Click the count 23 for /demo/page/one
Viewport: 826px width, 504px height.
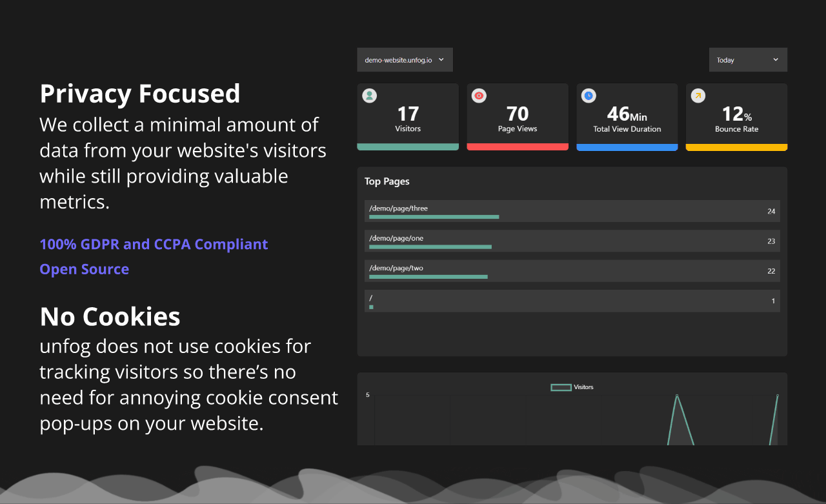[x=771, y=241]
